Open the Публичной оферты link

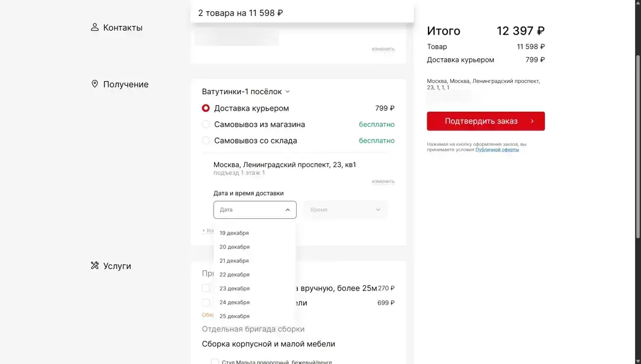(497, 150)
